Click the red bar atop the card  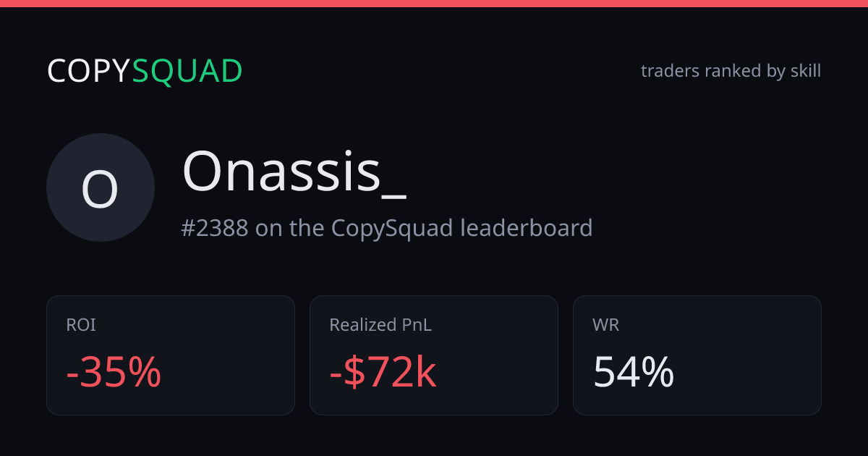434,4
